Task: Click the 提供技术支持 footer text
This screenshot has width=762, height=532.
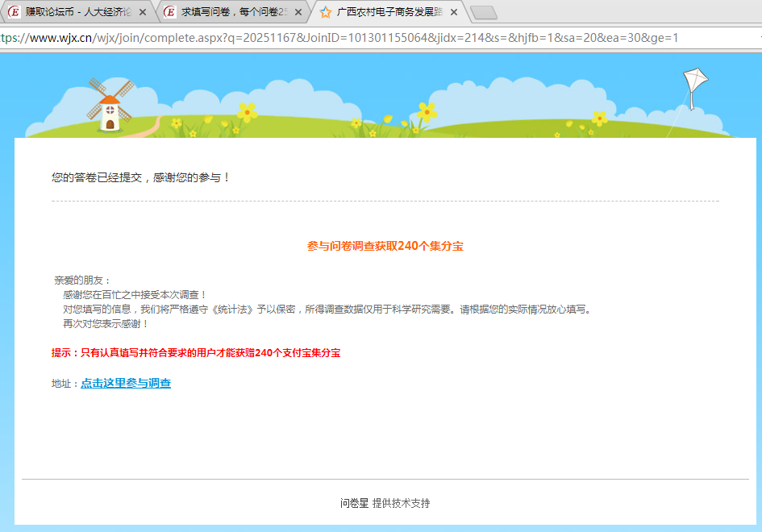Action: [402, 503]
